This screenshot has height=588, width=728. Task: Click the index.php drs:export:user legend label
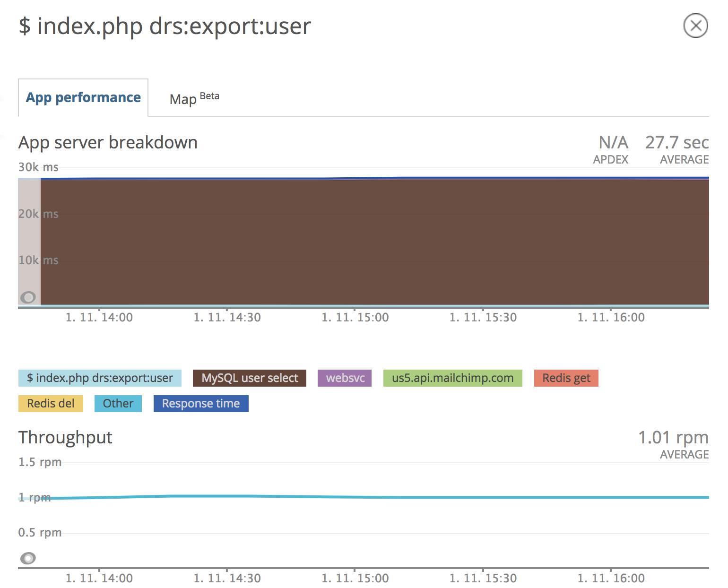100,378
